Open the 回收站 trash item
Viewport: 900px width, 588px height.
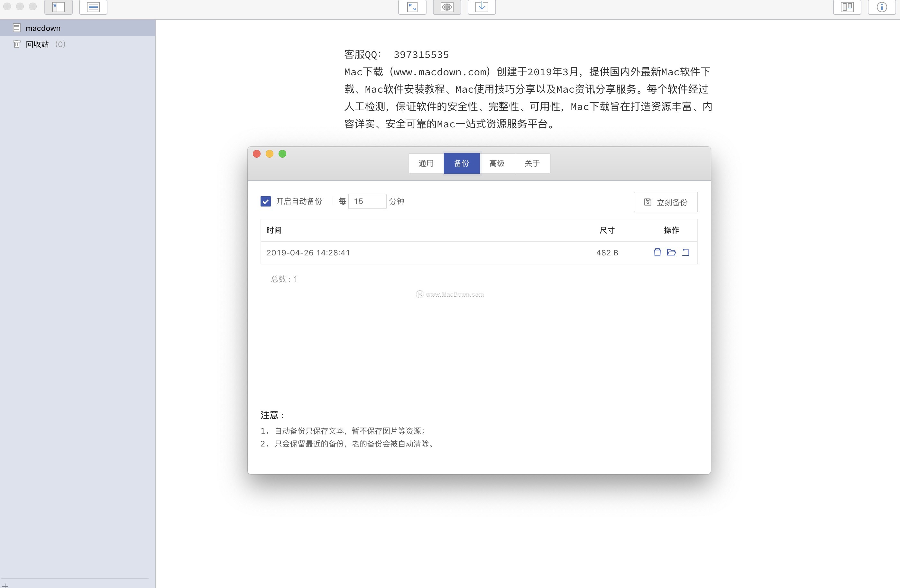[x=37, y=44]
